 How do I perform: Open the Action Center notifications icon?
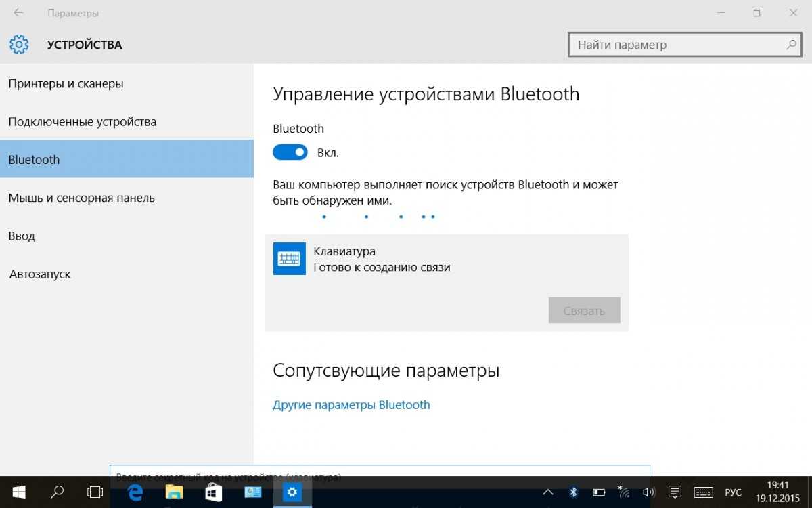pos(674,492)
